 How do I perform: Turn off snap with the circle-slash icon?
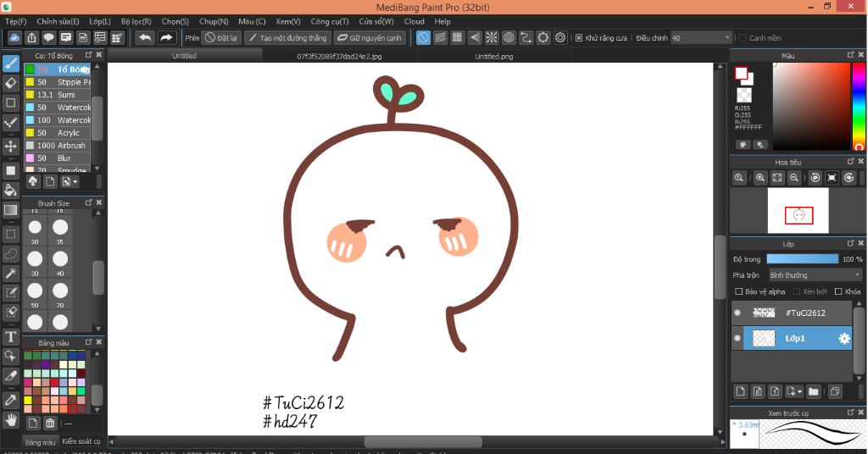(x=423, y=37)
